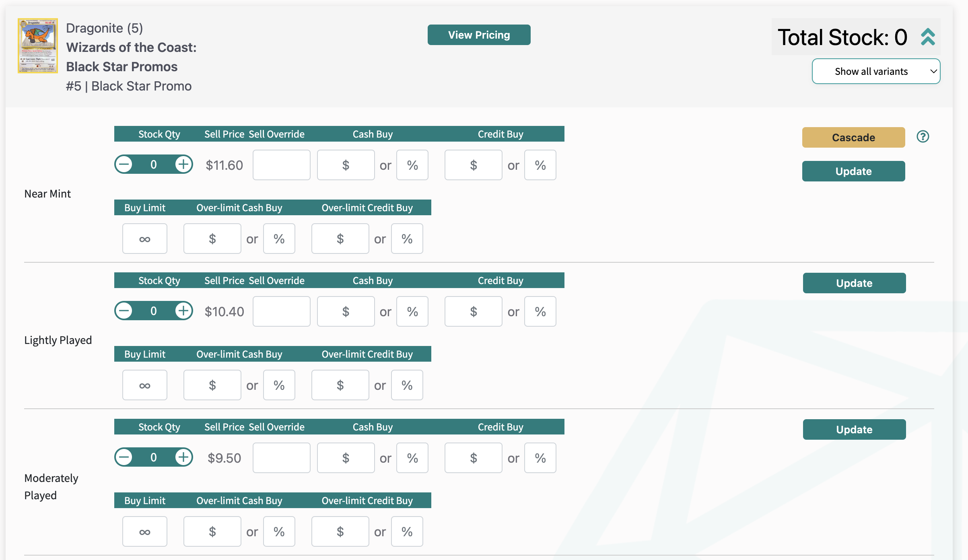Click Lightly Played Credit Buy percent field

540,311
